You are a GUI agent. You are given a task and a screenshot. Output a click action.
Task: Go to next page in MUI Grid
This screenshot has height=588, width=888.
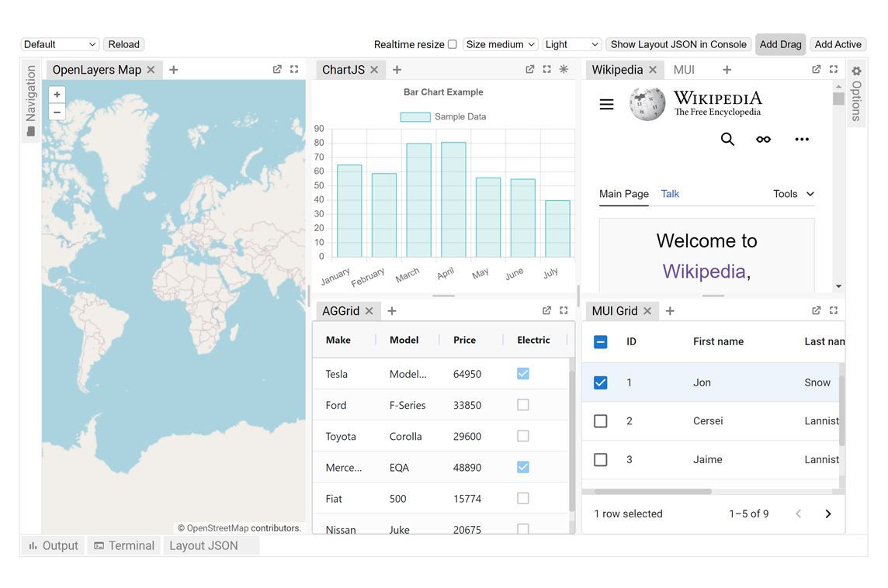pos(828,514)
